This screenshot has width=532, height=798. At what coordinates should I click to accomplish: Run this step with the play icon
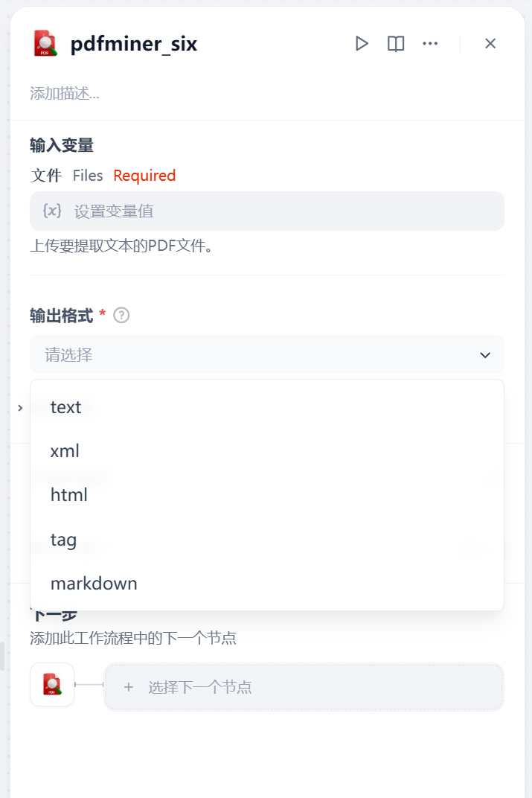(362, 44)
